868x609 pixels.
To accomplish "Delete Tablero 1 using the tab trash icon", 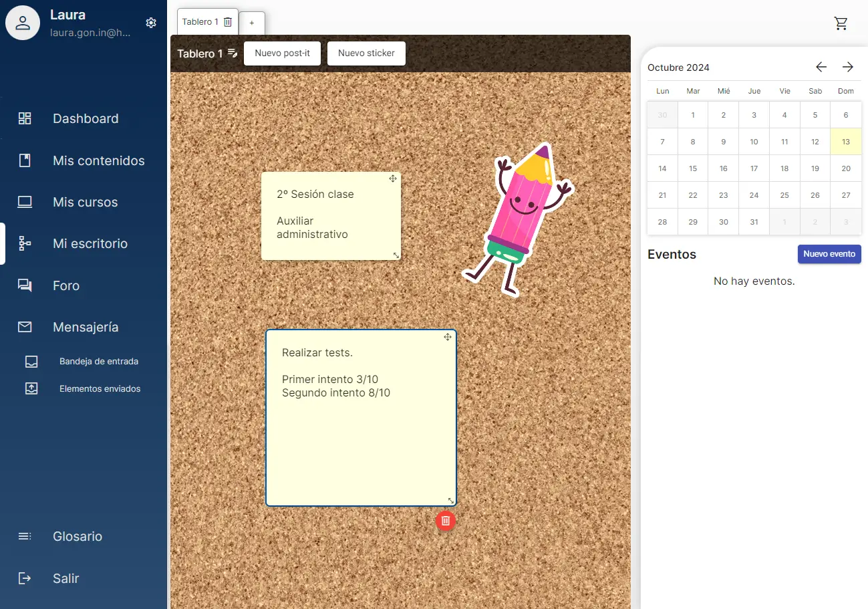I will pos(228,22).
